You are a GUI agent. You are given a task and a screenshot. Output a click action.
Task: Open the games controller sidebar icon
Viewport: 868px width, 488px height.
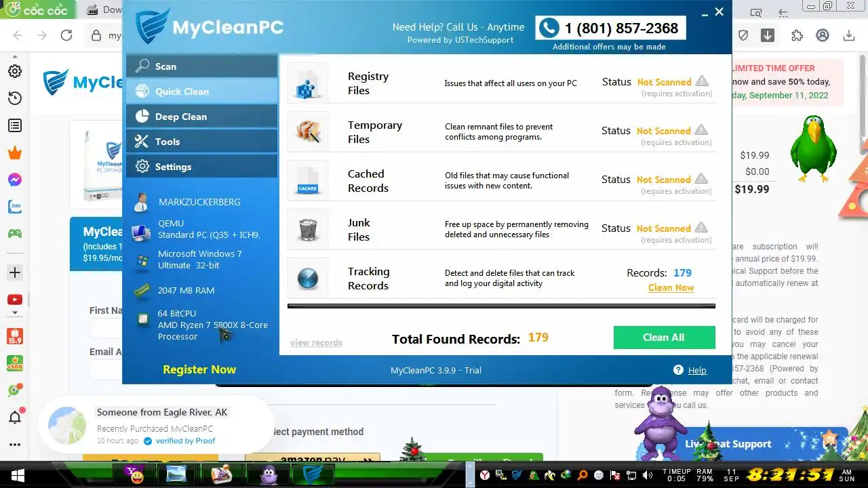(x=14, y=233)
